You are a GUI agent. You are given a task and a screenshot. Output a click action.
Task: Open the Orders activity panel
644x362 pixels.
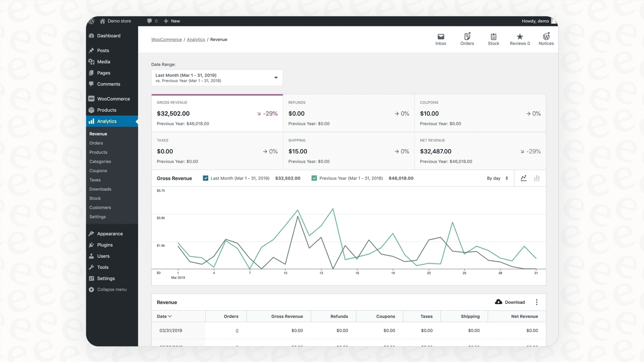pyautogui.click(x=467, y=38)
